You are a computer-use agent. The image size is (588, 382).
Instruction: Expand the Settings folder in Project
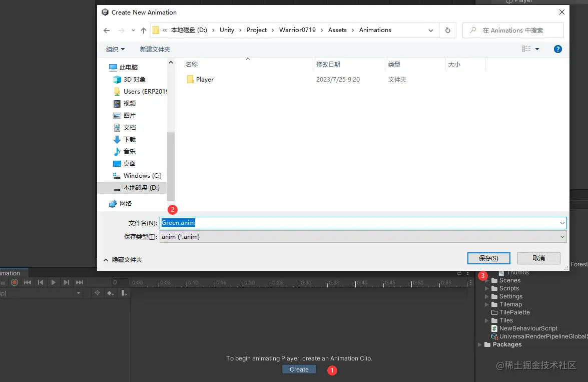tap(487, 296)
